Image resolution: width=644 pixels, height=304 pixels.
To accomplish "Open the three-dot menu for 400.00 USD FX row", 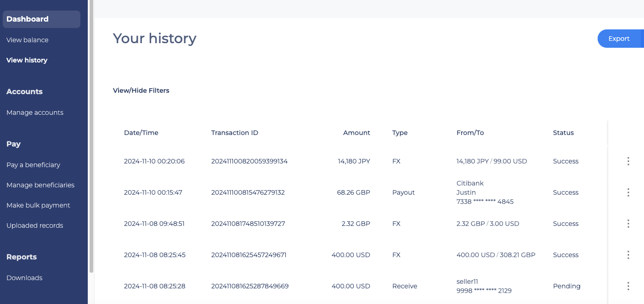I will click(628, 255).
